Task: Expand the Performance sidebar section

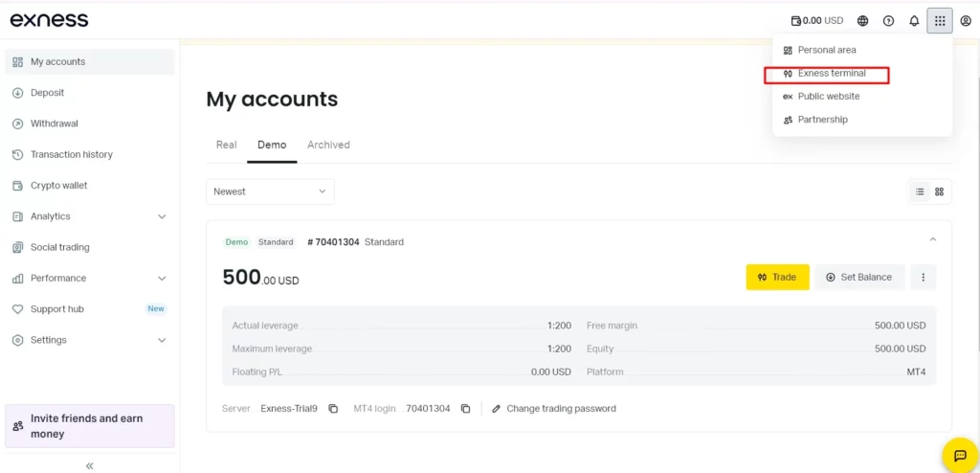Action: click(x=89, y=278)
